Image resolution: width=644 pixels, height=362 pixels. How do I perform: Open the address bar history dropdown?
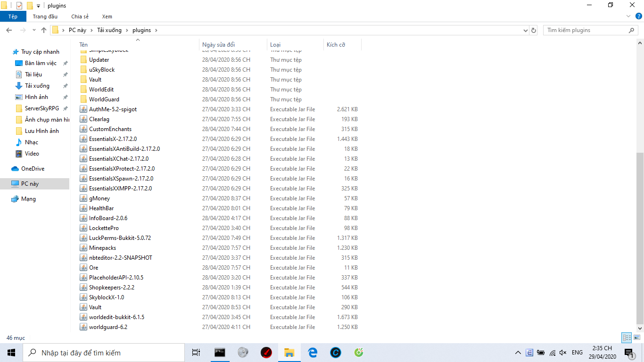526,30
